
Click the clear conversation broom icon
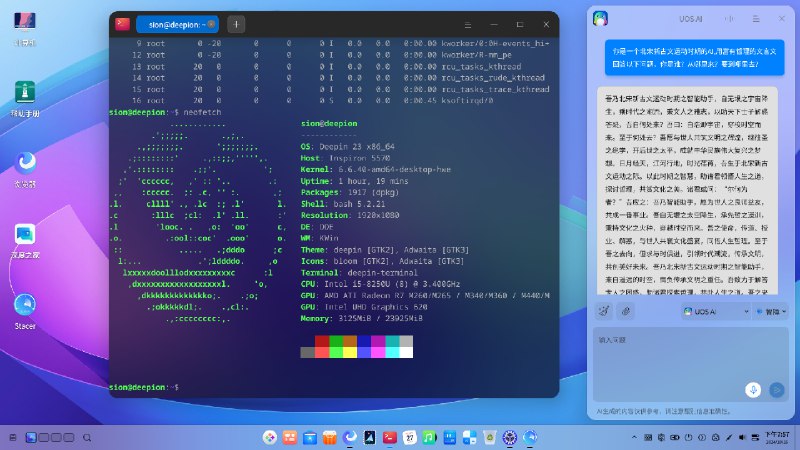604,311
